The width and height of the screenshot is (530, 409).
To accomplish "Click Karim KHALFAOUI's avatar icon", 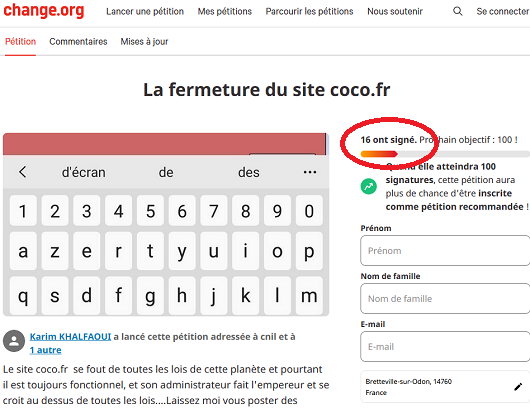I will (14, 341).
